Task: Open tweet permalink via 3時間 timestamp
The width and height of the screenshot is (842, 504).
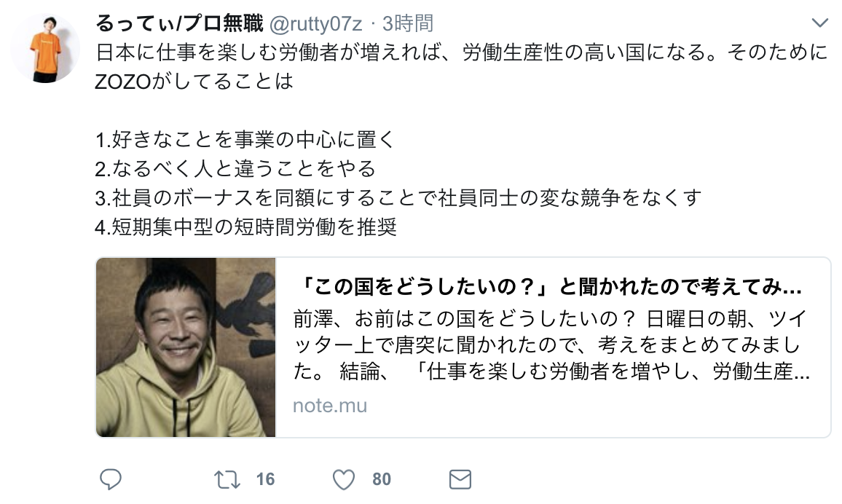Action: coord(408,23)
